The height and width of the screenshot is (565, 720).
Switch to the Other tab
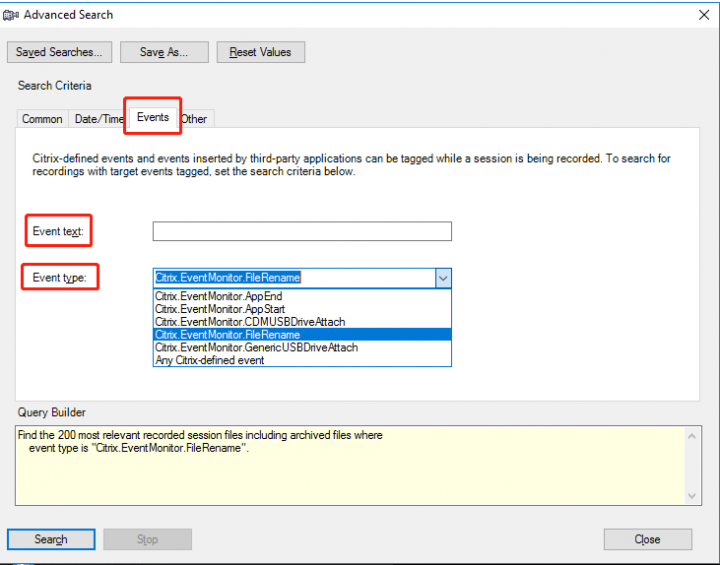194,119
